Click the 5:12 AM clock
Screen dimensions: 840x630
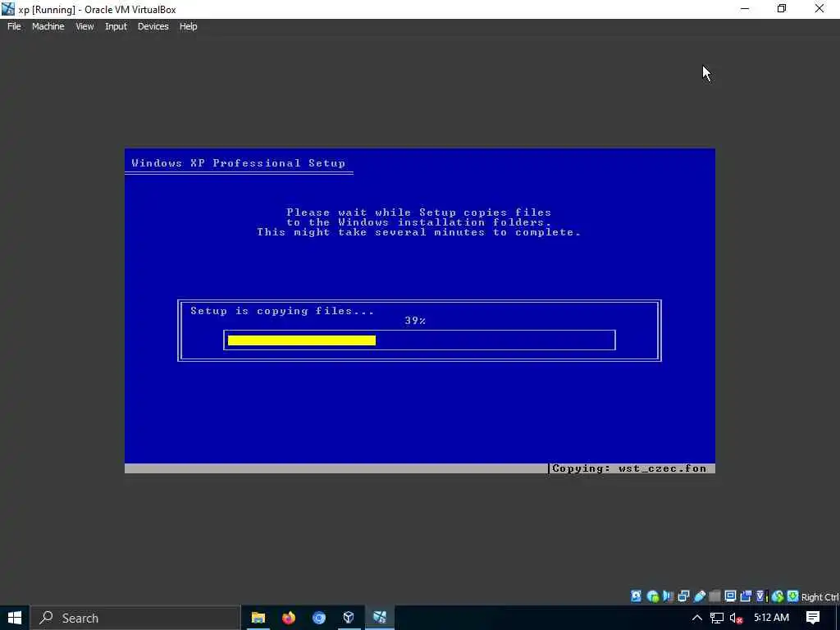[771, 618]
